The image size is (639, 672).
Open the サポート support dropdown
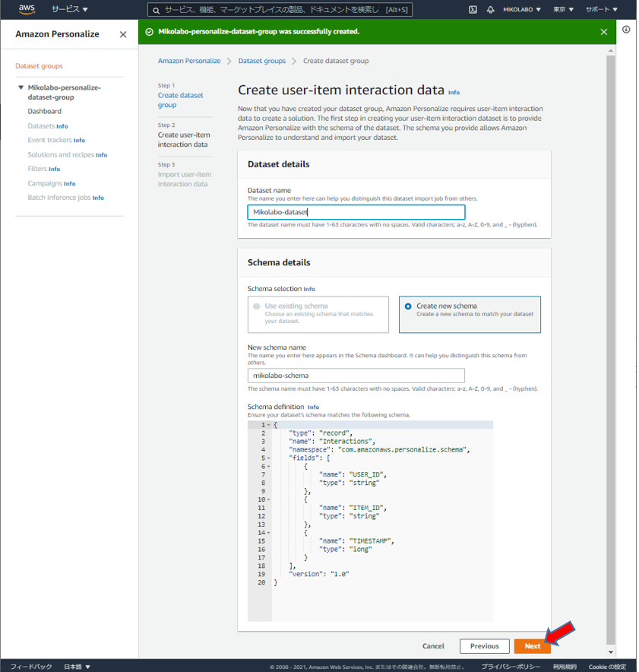click(603, 9)
